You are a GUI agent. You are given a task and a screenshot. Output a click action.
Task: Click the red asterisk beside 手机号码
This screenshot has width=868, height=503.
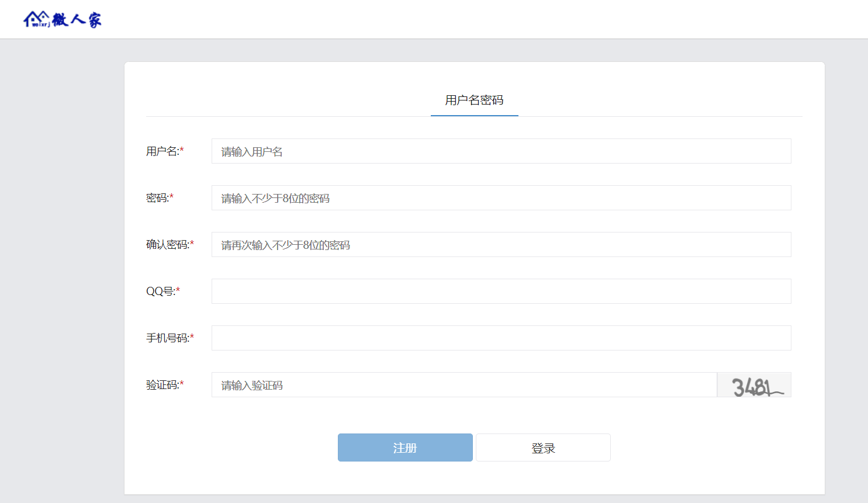(x=192, y=338)
